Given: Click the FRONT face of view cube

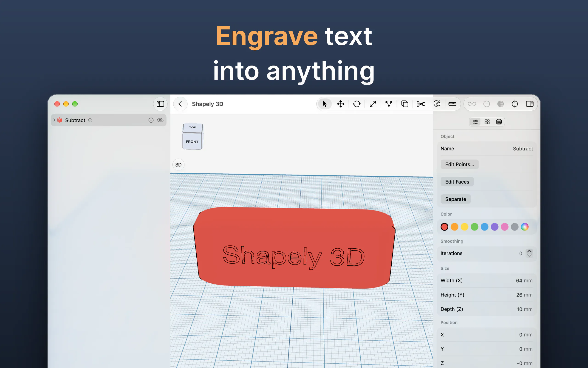Looking at the screenshot, I should click(x=192, y=141).
